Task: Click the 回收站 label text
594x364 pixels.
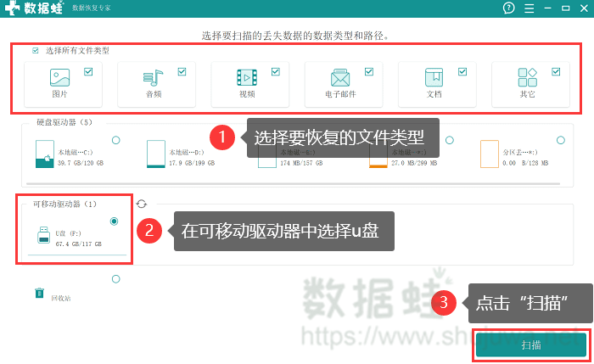Action: click(x=61, y=299)
